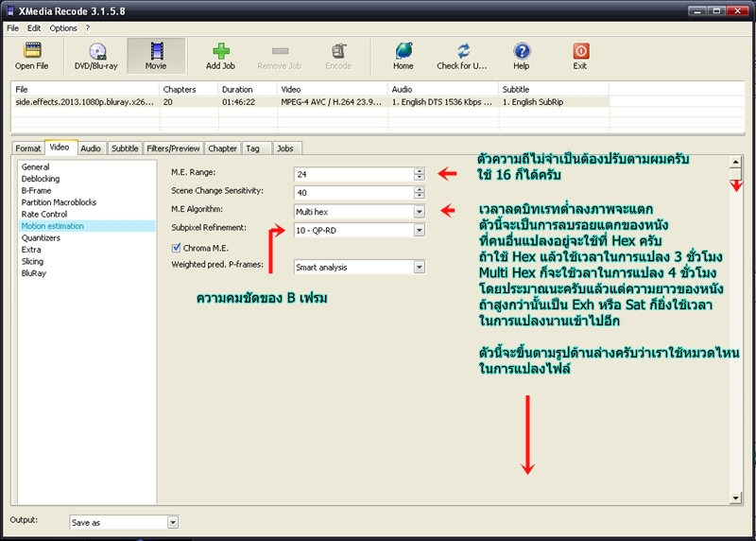Open the Output Save as dropdown
756x541 pixels.
pos(173,522)
